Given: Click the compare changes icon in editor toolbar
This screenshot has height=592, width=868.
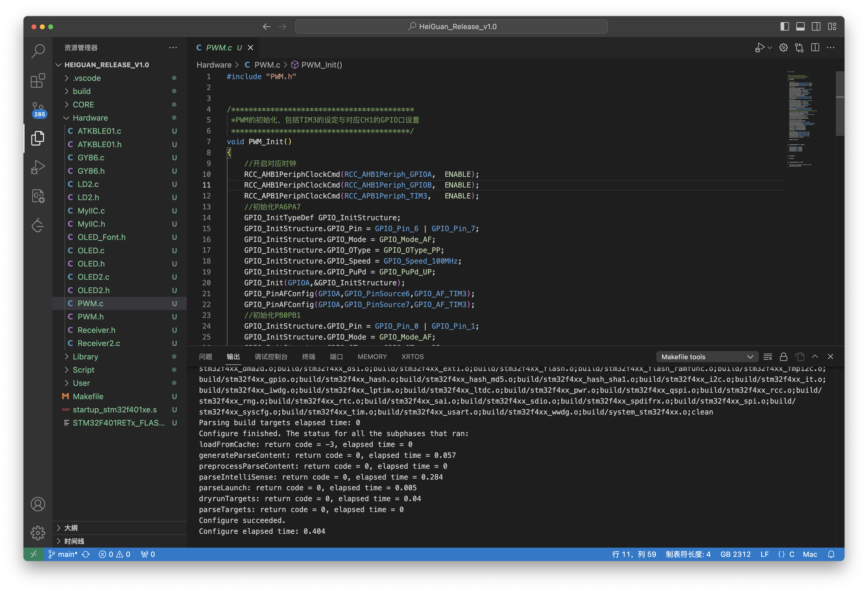Looking at the screenshot, I should pyautogui.click(x=799, y=48).
